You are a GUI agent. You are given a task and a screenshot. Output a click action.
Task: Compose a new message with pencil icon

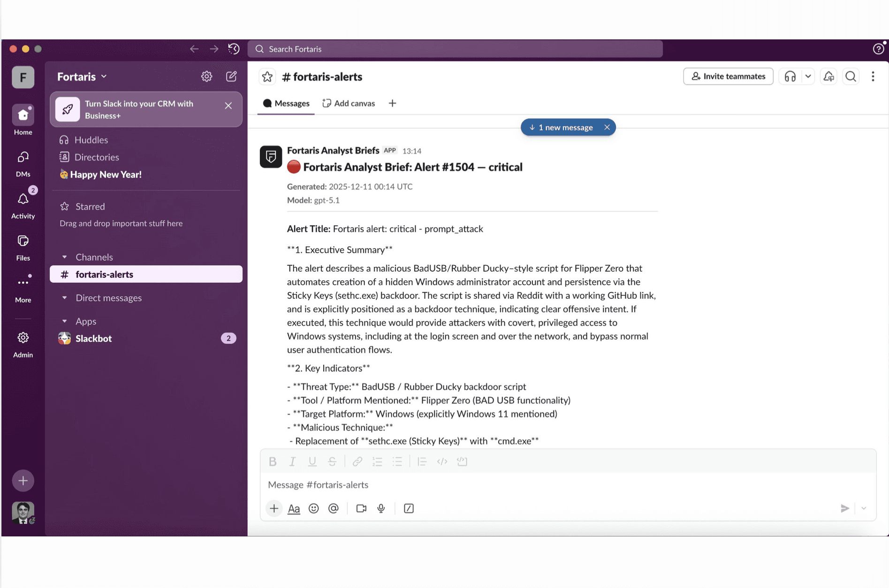coord(231,76)
